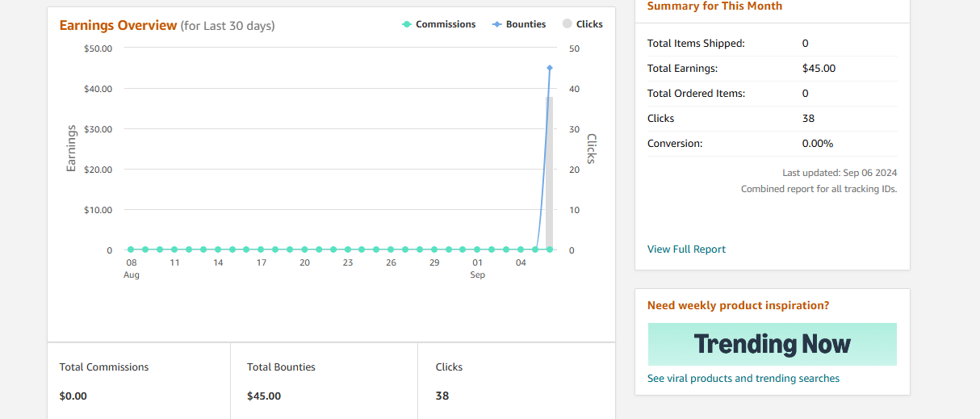Click the Conversion row in monthly summary

click(x=771, y=144)
